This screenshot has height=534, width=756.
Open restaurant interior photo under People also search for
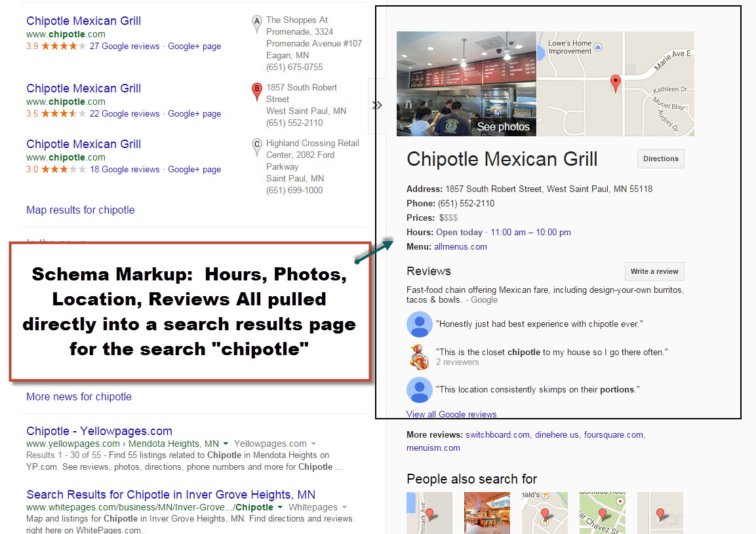click(487, 513)
